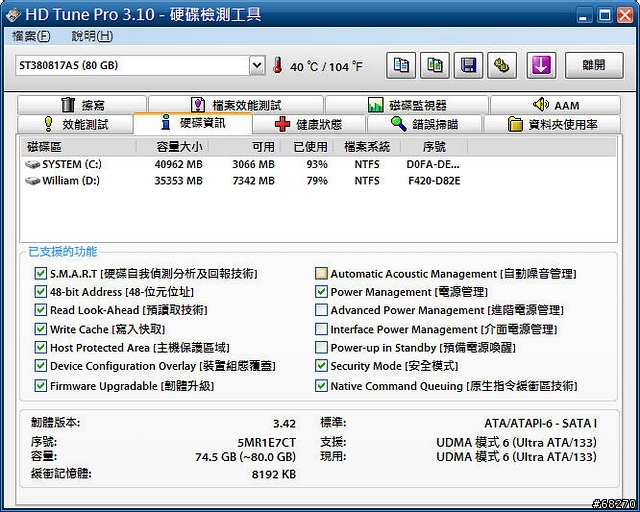640x512 pixels.
Task: Switch to the 效能測試 benchmark tab
Action: coord(76,124)
